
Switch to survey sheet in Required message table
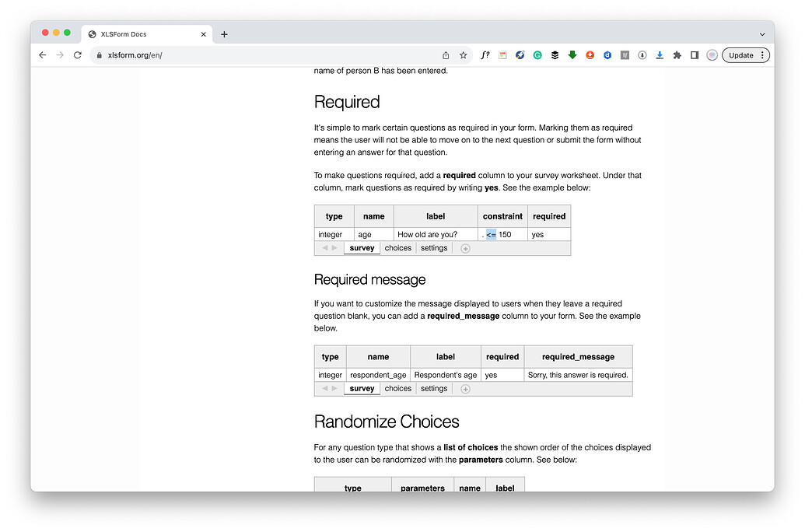tap(362, 389)
